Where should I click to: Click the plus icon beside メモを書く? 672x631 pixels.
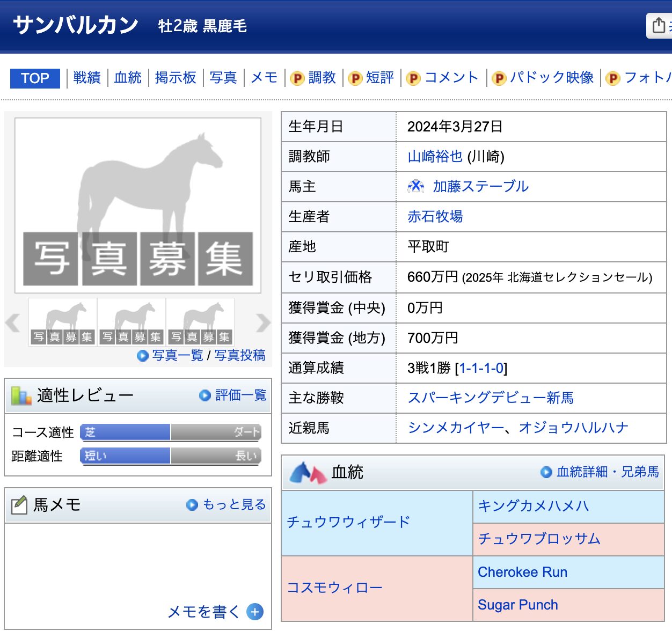pos(255,612)
